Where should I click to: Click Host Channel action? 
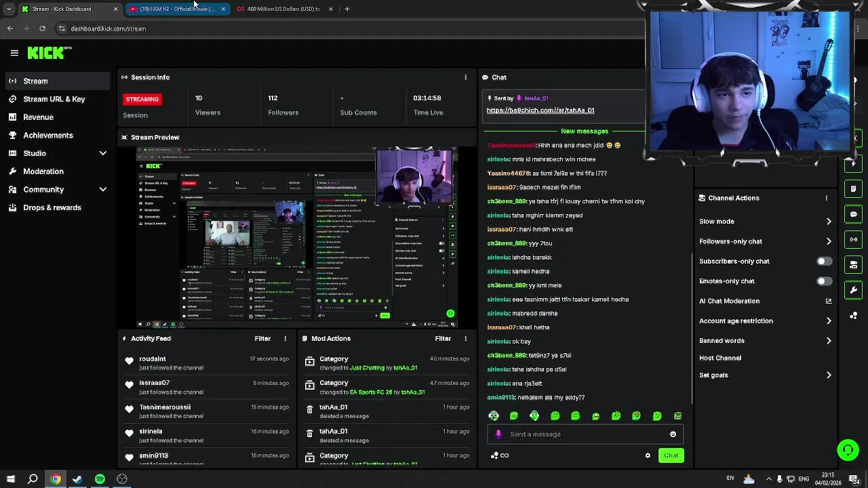(x=720, y=358)
